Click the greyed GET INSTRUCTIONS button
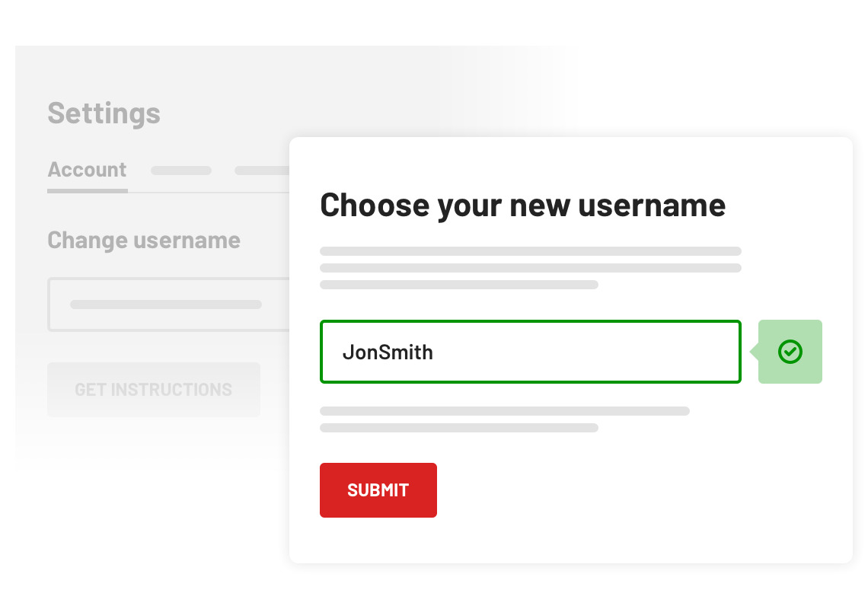868x609 pixels. (153, 389)
